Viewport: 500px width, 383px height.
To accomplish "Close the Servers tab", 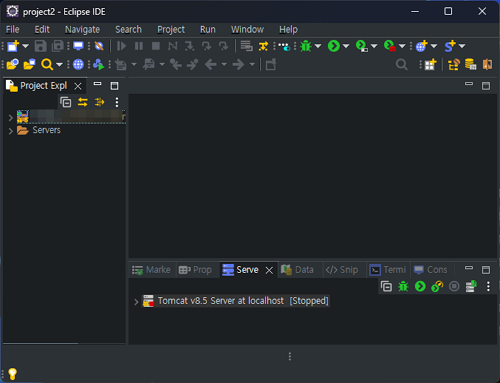I will [x=269, y=270].
